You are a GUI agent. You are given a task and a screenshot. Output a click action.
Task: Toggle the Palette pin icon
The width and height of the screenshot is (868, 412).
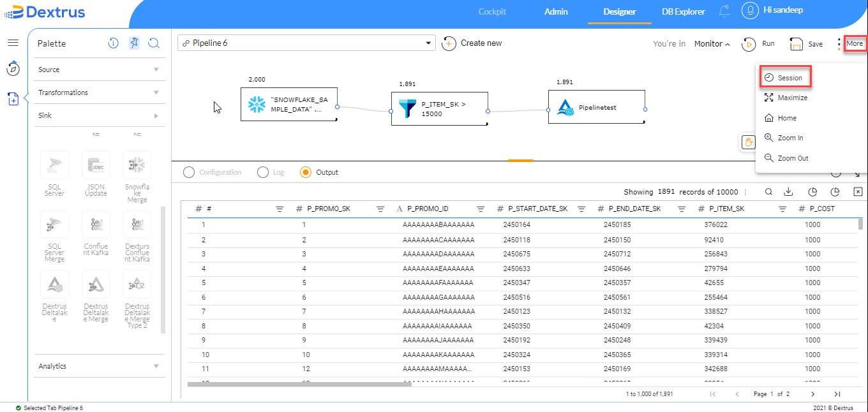point(134,43)
